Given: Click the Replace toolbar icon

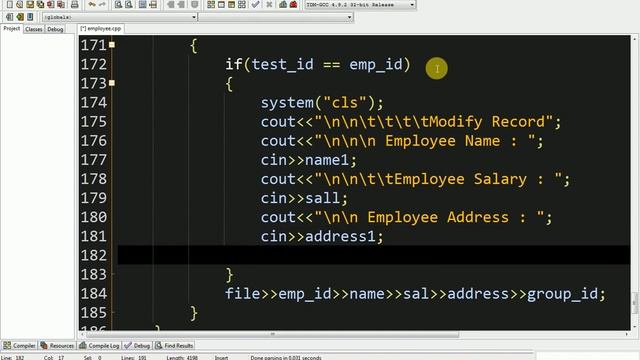Looking at the screenshot, I should 129,4.
